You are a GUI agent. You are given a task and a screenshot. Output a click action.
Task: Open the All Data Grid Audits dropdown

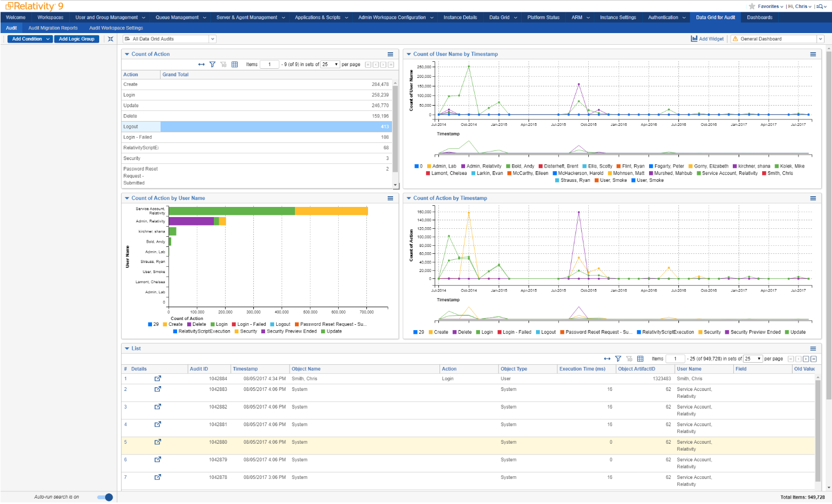coord(212,38)
